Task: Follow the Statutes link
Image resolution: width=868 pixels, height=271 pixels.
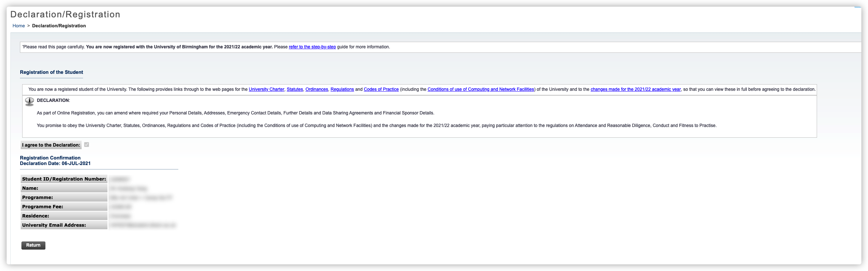Action: (295, 89)
